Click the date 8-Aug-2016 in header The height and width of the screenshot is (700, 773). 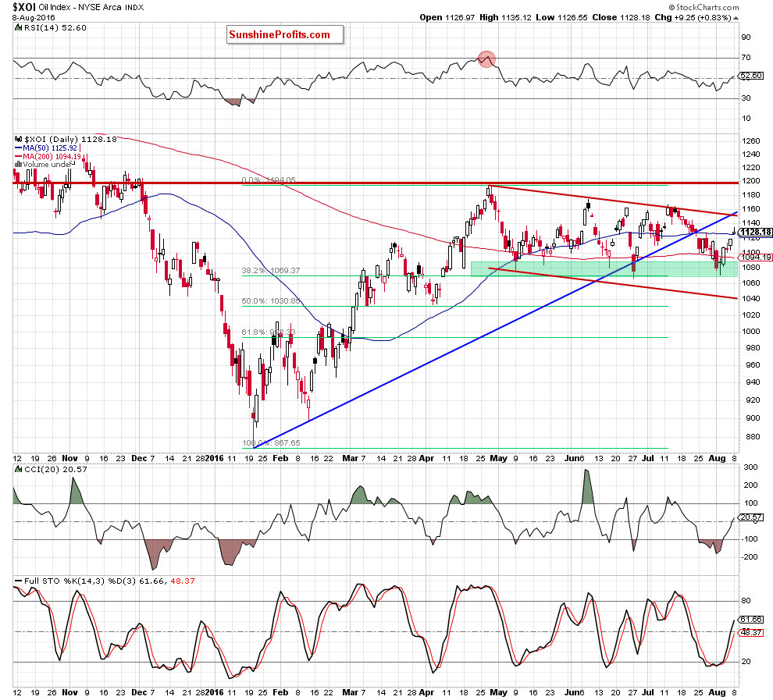[x=34, y=18]
